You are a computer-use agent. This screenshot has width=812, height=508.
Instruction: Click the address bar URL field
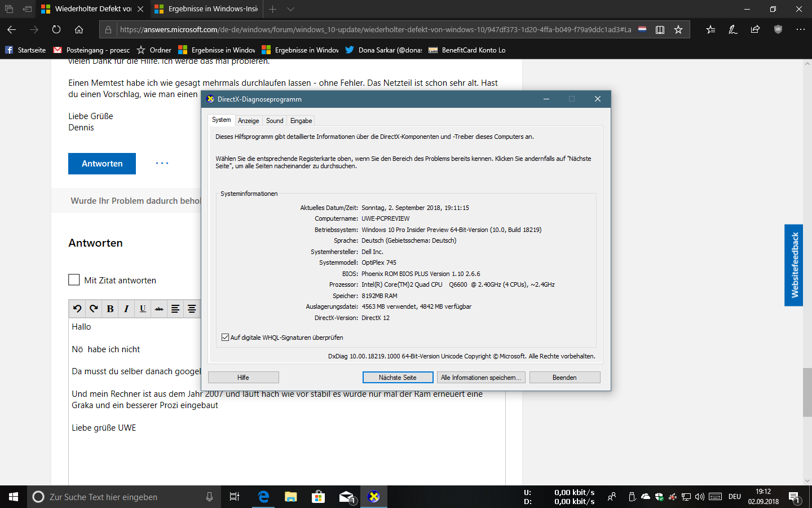375,29
